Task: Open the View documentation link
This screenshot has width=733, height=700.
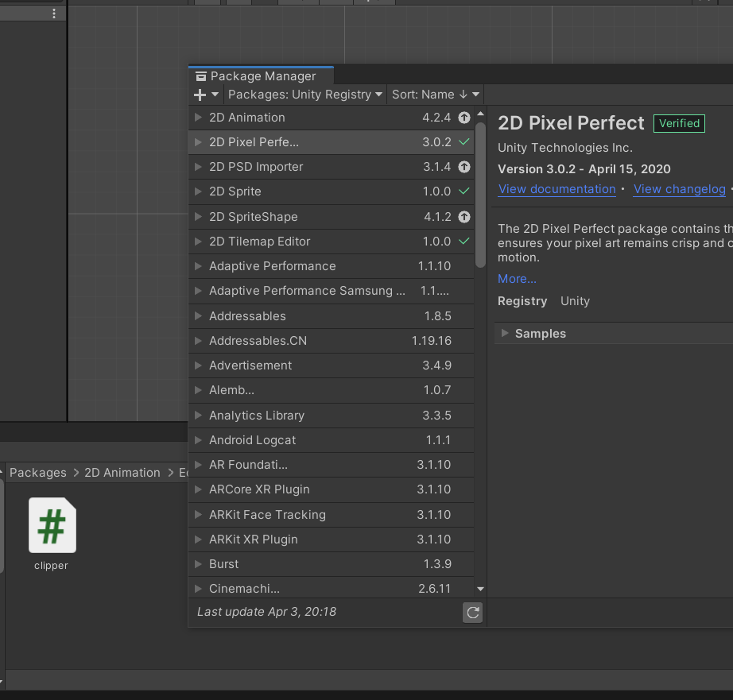Action: click(557, 189)
